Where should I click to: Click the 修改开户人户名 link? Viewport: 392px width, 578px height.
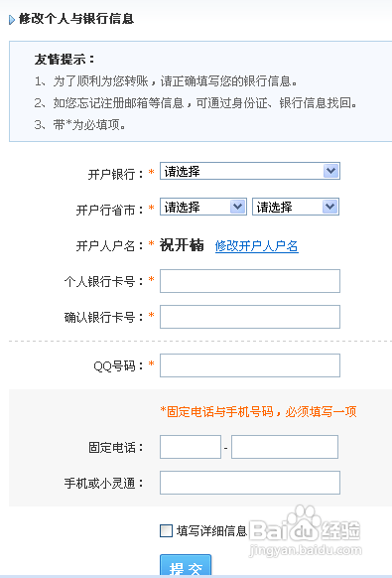click(x=256, y=246)
